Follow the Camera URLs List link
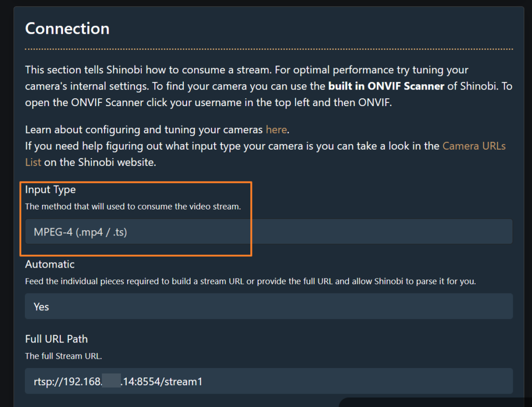Screen dimensions: 532x407 [474, 146]
